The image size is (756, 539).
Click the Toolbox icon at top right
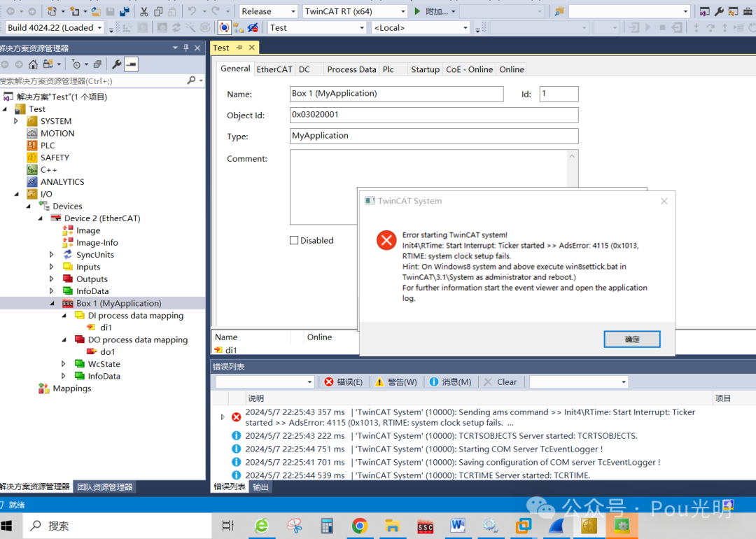pos(748,11)
